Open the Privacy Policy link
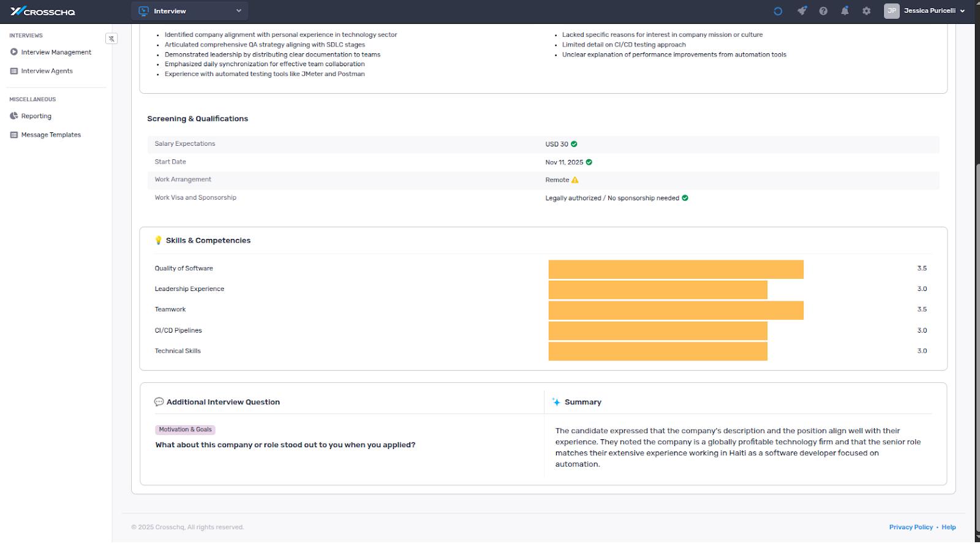Viewport: 980px width, 544px height. pos(911,527)
